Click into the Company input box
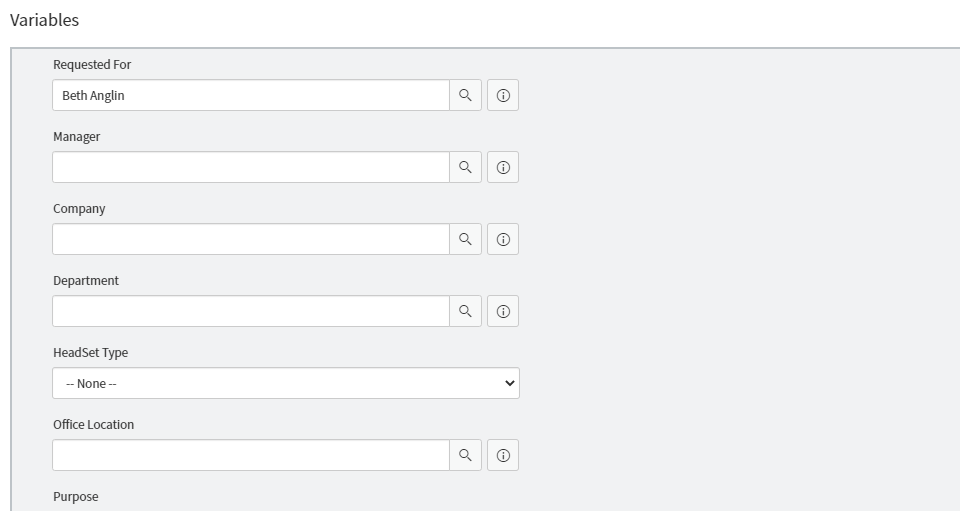 [250, 239]
